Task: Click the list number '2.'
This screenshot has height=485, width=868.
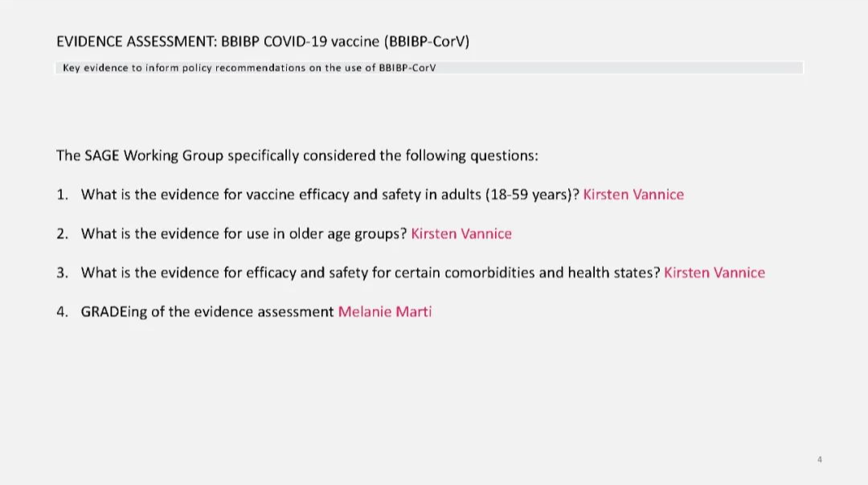Action: point(62,234)
